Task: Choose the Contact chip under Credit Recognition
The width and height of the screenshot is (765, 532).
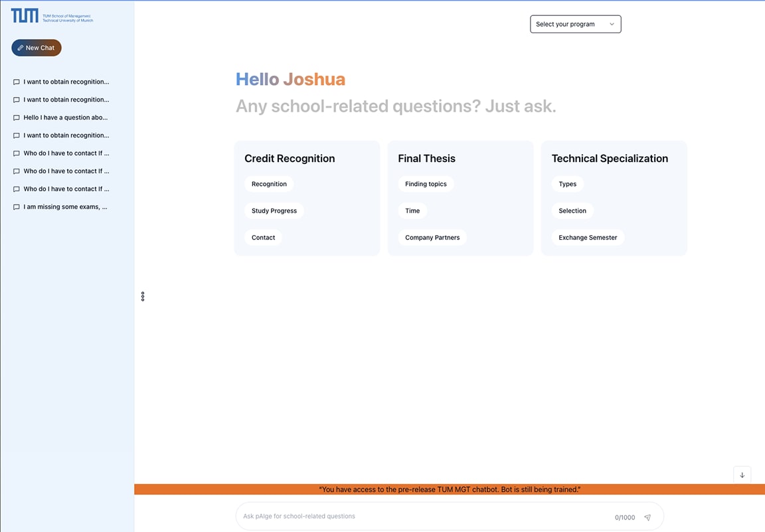Action: coord(264,238)
